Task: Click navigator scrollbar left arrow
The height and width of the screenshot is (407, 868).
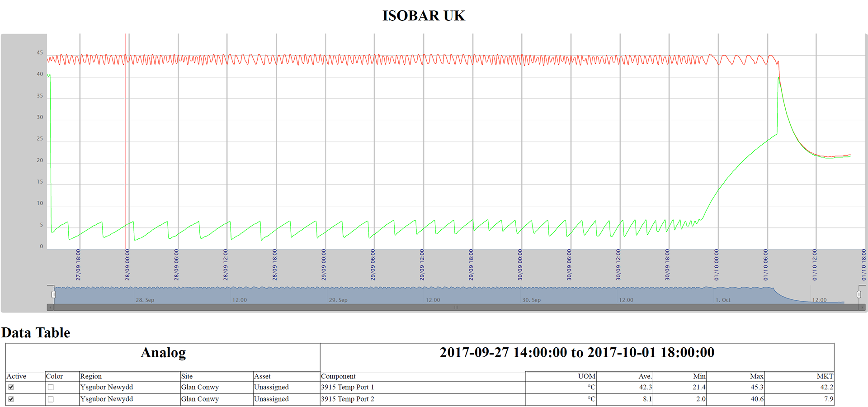Action: tap(50, 308)
